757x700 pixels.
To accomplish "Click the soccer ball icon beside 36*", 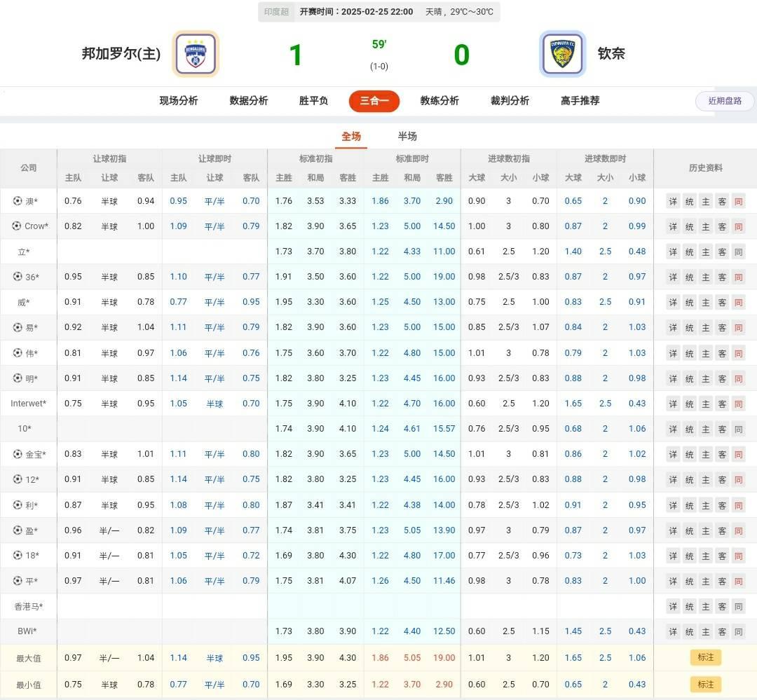I will coord(18,276).
